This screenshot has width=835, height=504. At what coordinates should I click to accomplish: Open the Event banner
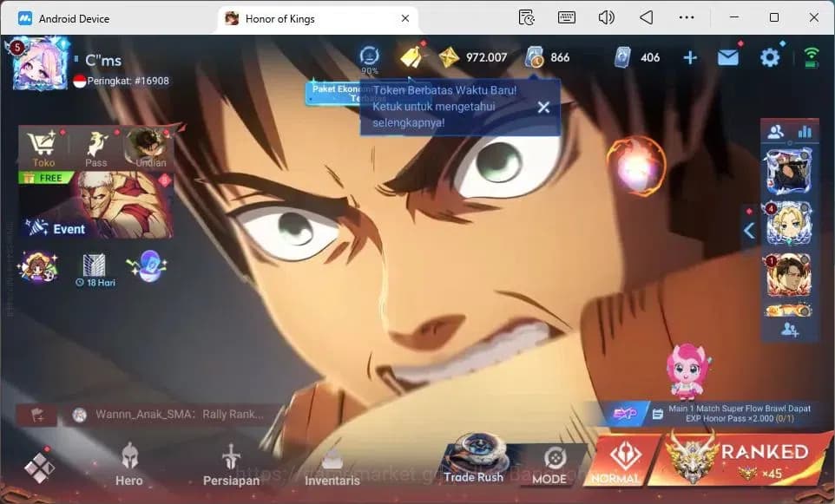(x=96, y=206)
